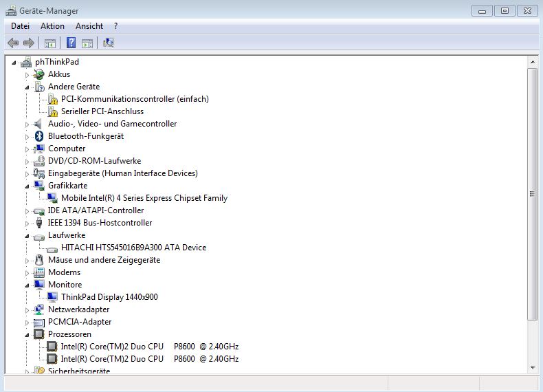Expand the Bluetooth-Funkgerät node
This screenshot has width=543, height=392.
click(27, 137)
